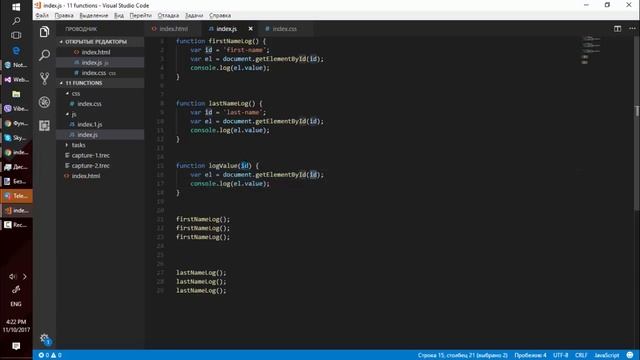This screenshot has width=640, height=360.
Task: Click the ENG language indicator
Action: pyautogui.click(x=16, y=304)
